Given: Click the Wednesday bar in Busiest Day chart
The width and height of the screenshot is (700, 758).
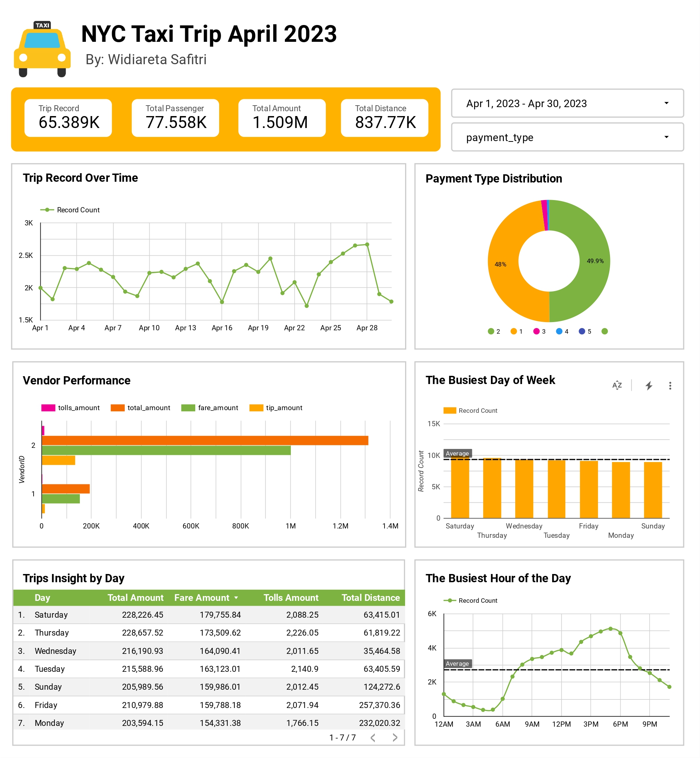Looking at the screenshot, I should (x=524, y=489).
